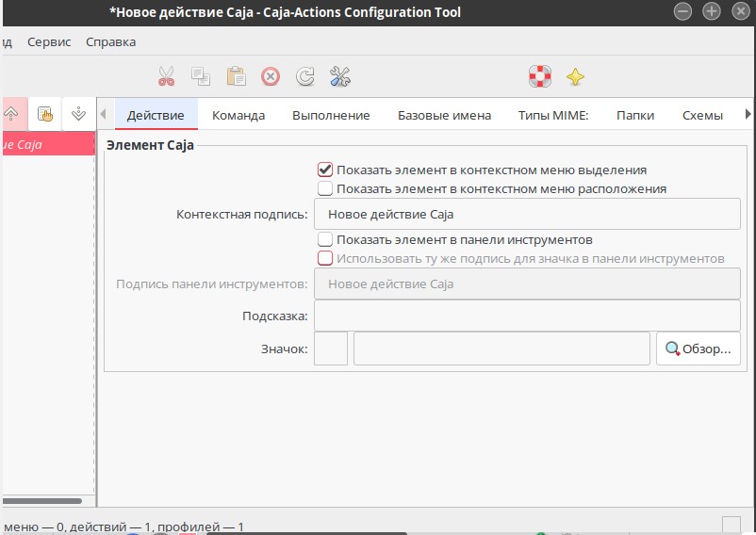
Task: Click the Reload items toolbar icon
Action: pos(305,76)
